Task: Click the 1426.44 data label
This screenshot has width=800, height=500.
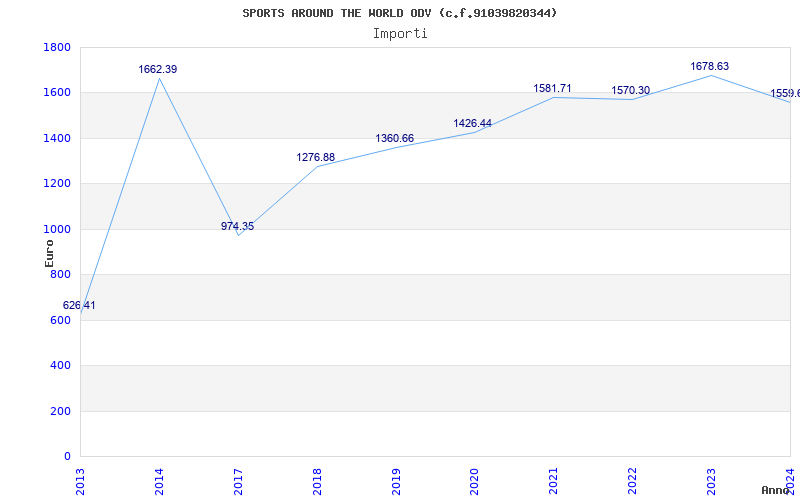Action: coord(472,123)
